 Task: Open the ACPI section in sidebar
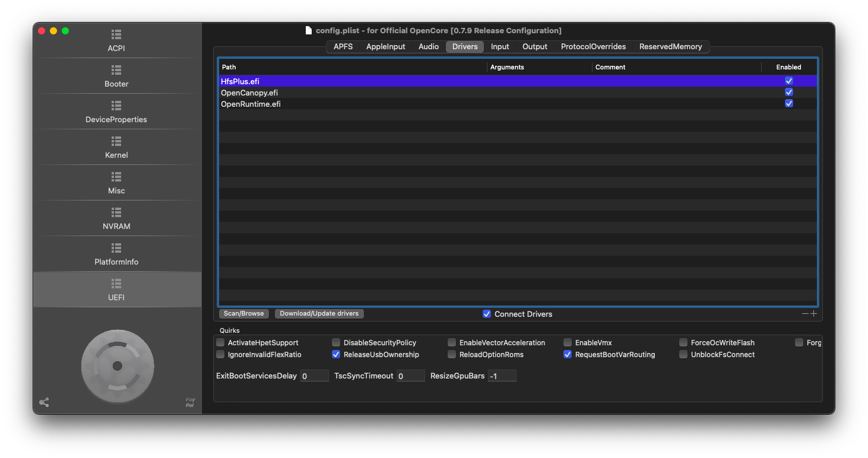116,40
